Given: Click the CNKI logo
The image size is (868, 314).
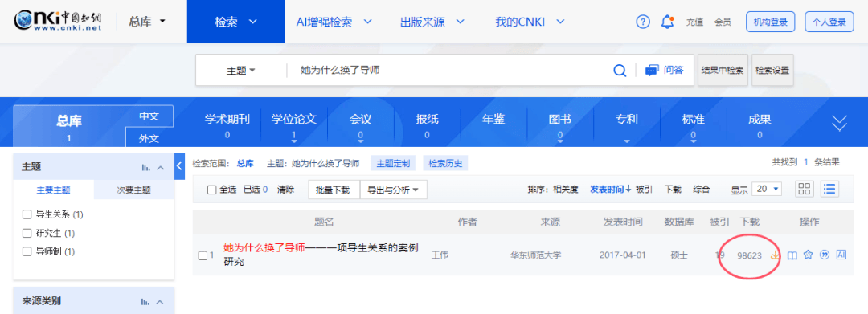Looking at the screenshot, I should click(x=58, y=22).
